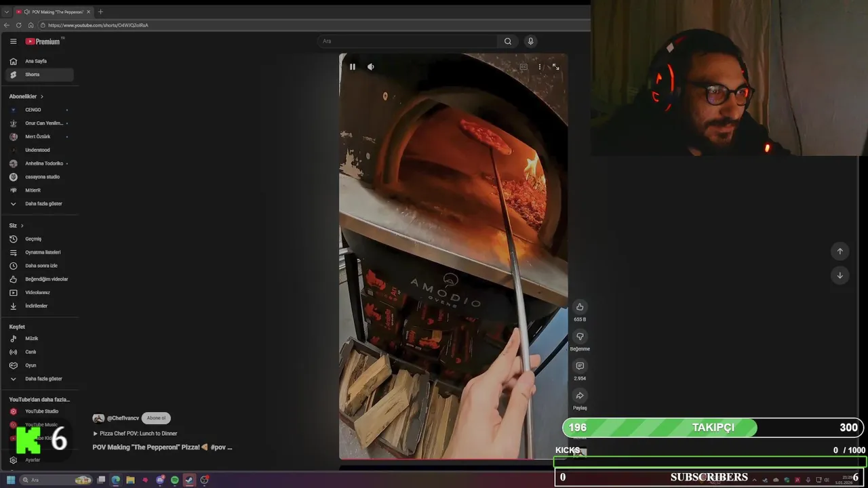Open Understood channel in sidebar

(39, 150)
